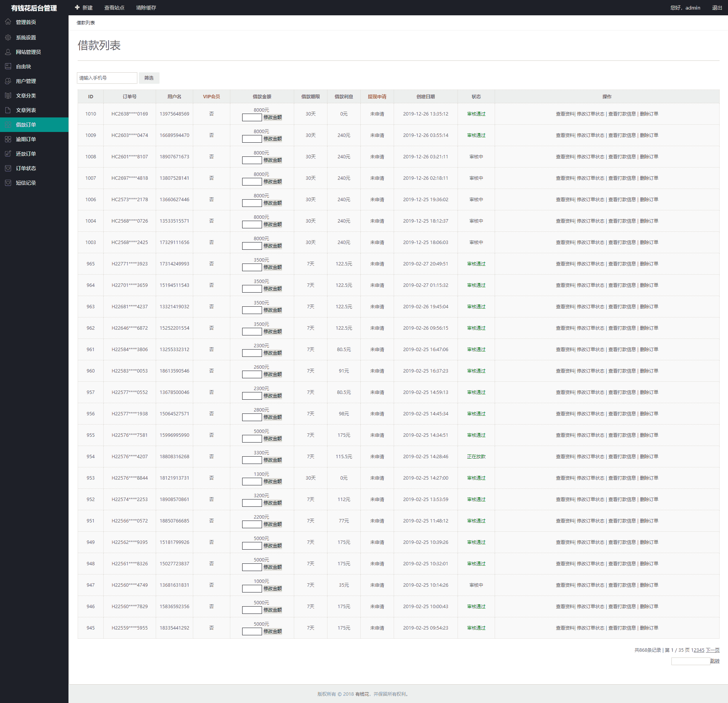The width and height of the screenshot is (728, 703).
Task: Click the home icon beside 管理首页
Action: tap(8, 22)
